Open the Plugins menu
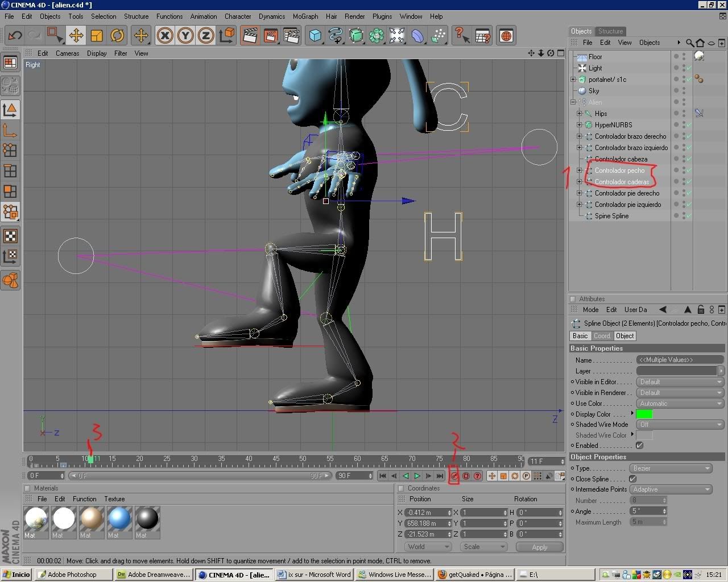Image resolution: width=728 pixels, height=582 pixels. coord(382,16)
